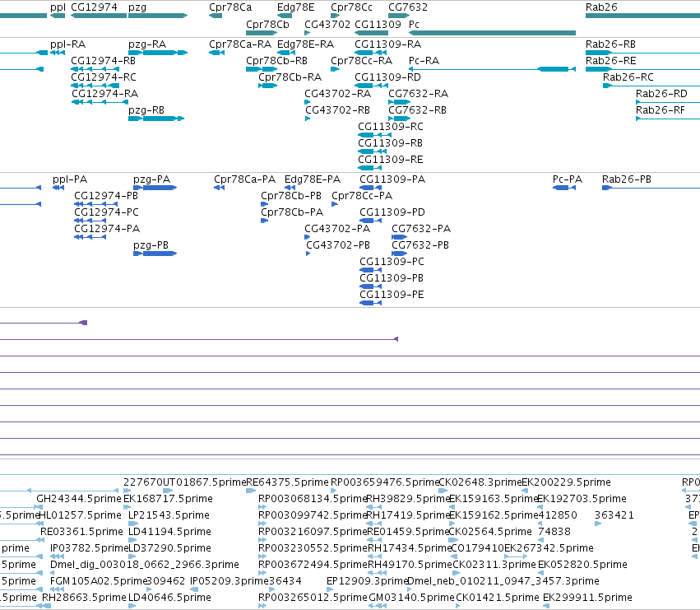Screen dimensions: 700x610
Task: Select transcript Rab26-RF
Action: click(x=661, y=110)
